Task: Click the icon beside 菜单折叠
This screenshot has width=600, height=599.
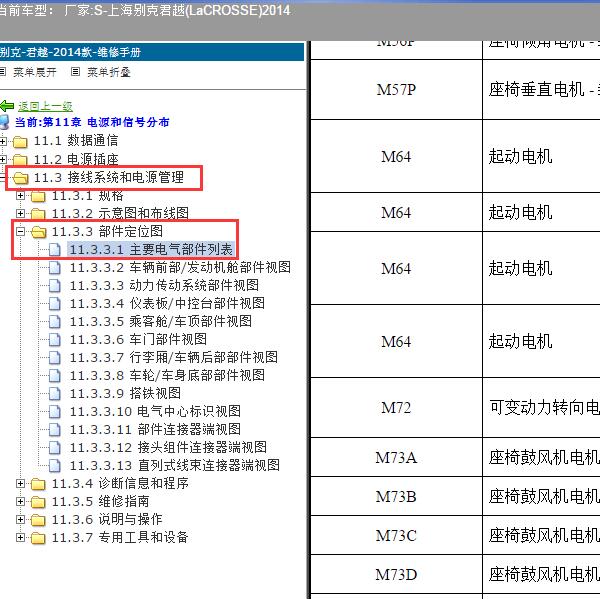Action: [75, 72]
